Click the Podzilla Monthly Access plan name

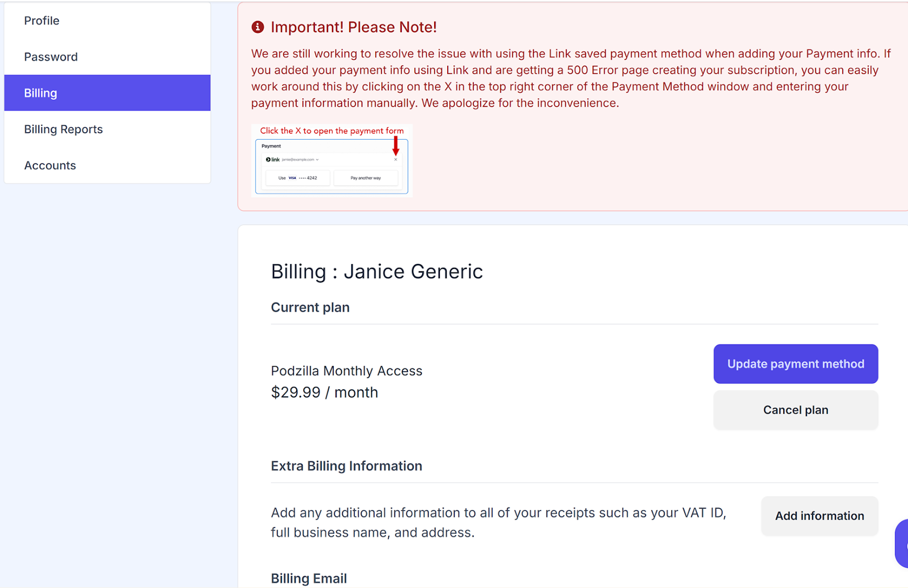(346, 371)
